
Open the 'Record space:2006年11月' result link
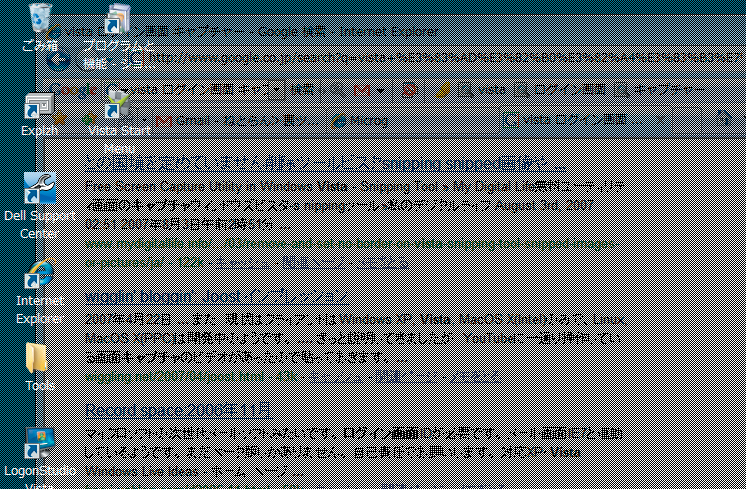pyautogui.click(x=179, y=410)
